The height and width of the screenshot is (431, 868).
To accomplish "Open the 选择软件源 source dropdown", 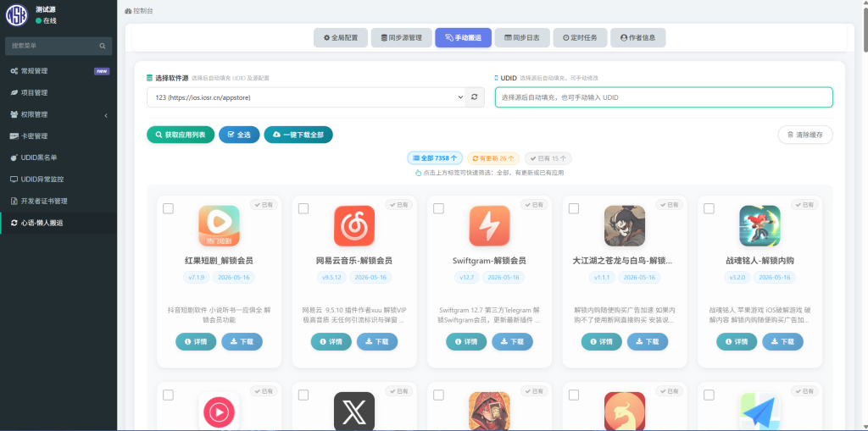I will point(305,97).
